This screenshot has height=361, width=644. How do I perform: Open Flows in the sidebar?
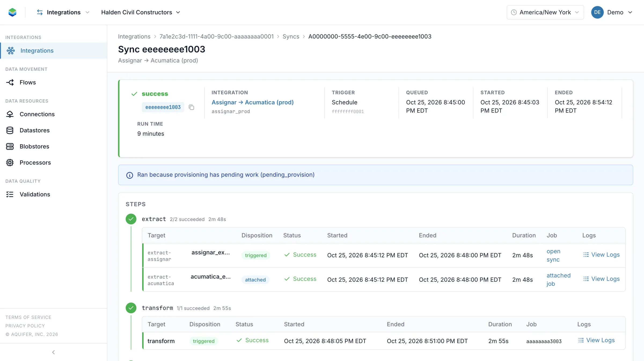pos(54,82)
